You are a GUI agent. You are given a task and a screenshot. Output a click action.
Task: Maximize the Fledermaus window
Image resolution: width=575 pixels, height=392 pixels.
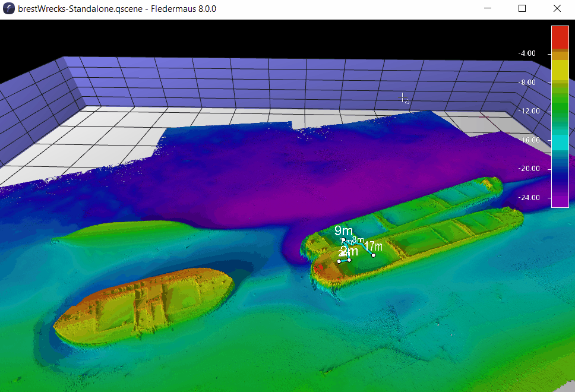pos(522,9)
